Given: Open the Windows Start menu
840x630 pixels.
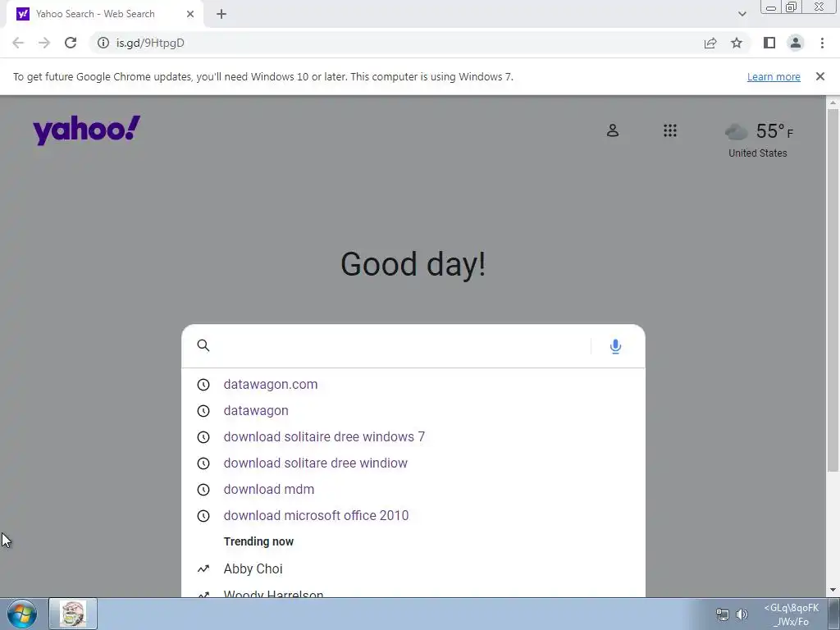Looking at the screenshot, I should [22, 614].
